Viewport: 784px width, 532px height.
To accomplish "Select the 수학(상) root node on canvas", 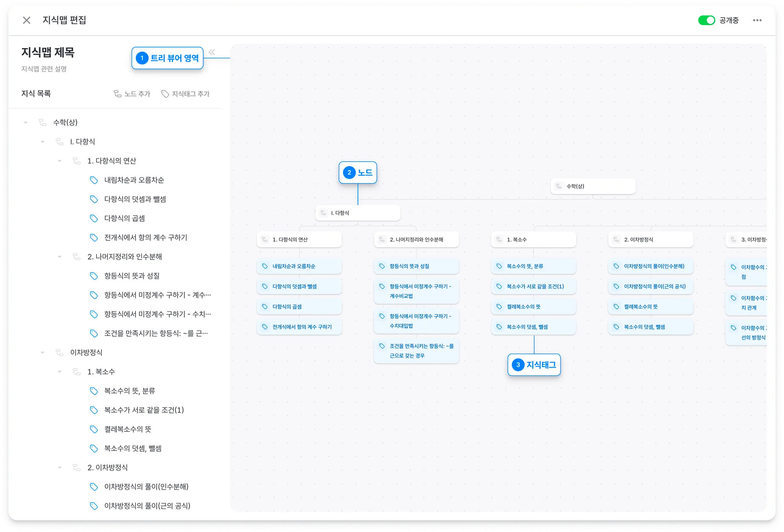I will pos(593,186).
